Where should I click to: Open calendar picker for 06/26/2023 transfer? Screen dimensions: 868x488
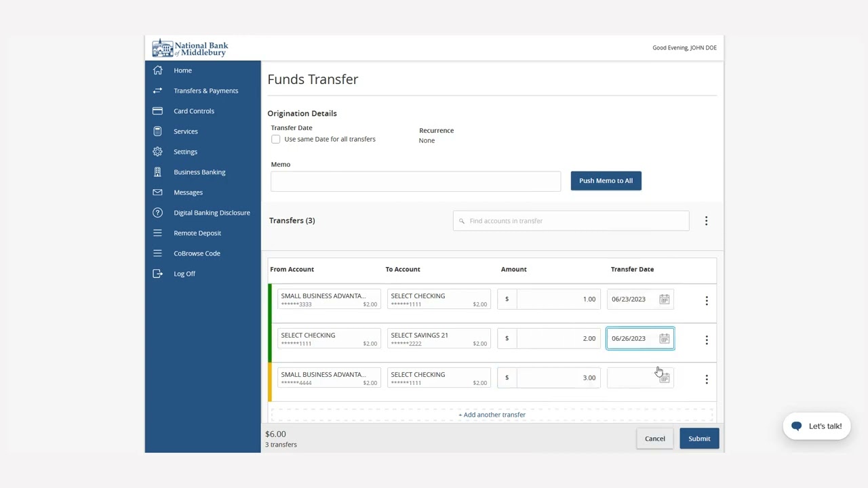(x=664, y=338)
